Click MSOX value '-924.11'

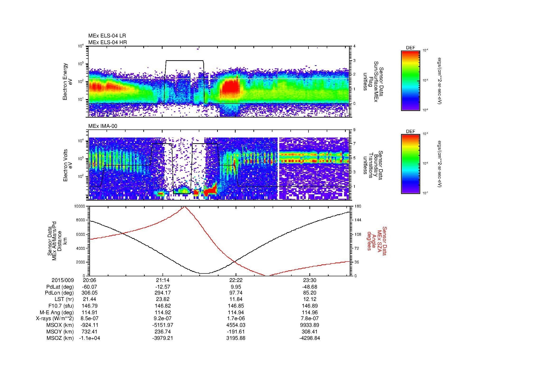pos(90,325)
